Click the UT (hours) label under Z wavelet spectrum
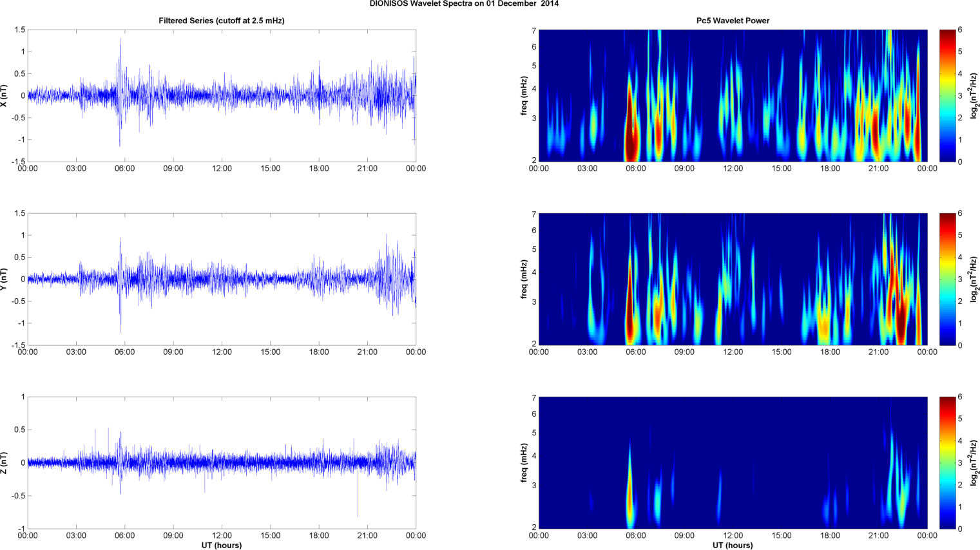This screenshot has height=550, width=980. coord(733,545)
